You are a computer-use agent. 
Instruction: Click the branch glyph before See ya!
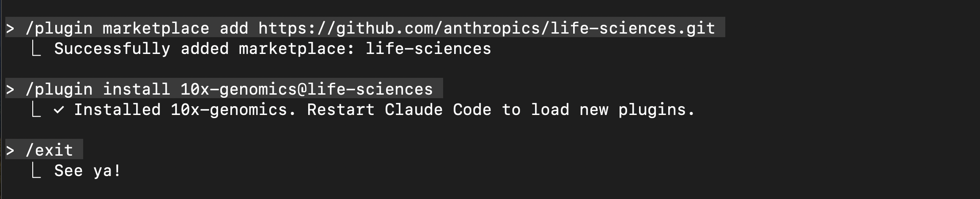(x=36, y=172)
